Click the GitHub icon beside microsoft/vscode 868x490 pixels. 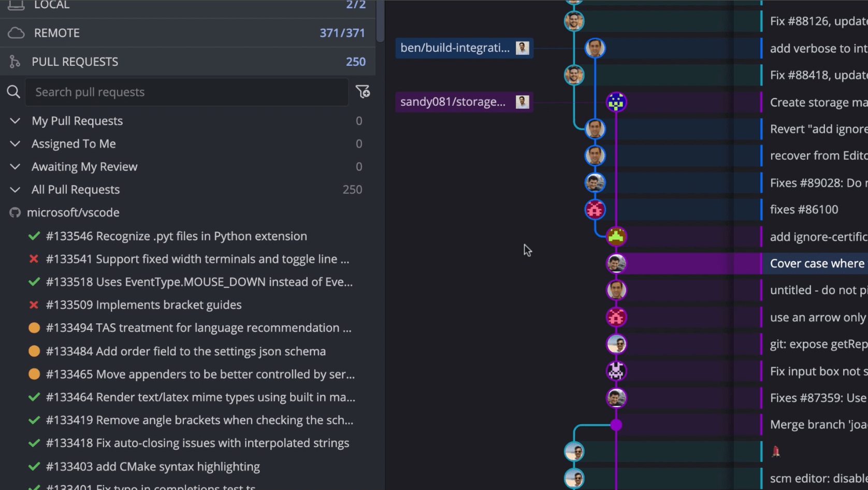click(x=15, y=213)
